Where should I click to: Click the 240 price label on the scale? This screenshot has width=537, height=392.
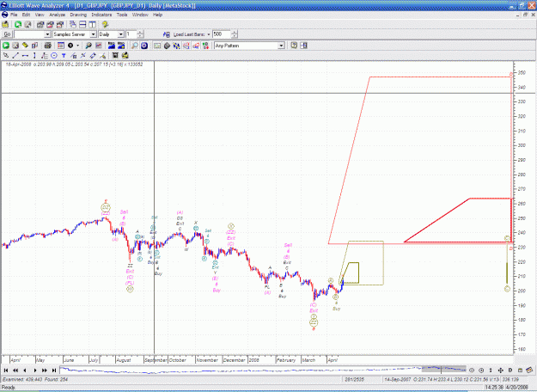tap(522, 233)
